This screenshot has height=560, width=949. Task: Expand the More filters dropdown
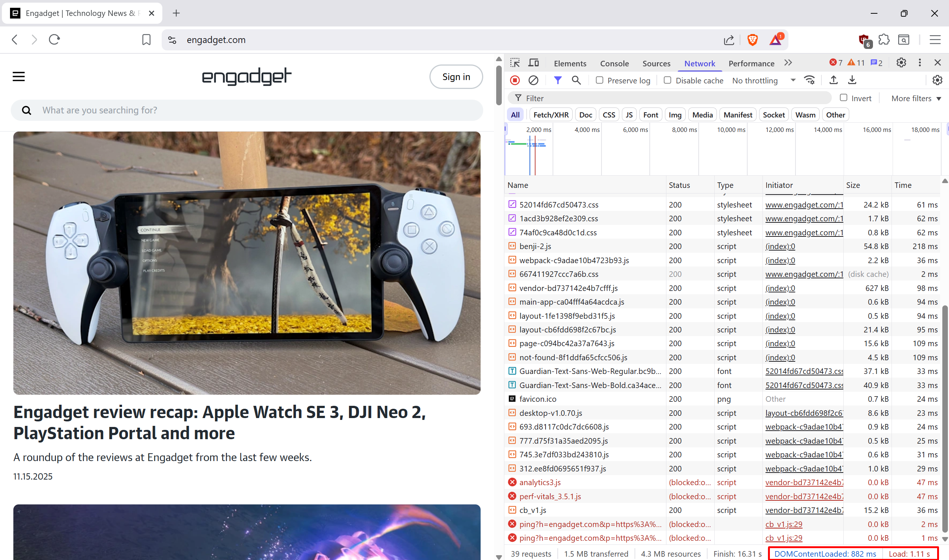(916, 98)
